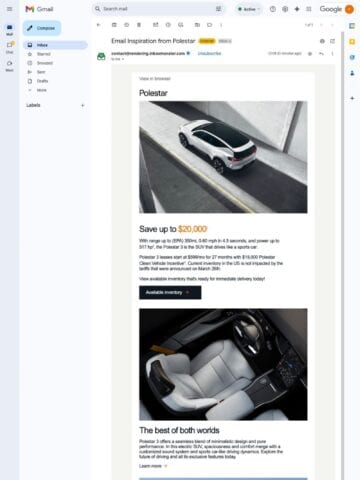Click the car interior seat image
360x480 pixels.
(223, 364)
